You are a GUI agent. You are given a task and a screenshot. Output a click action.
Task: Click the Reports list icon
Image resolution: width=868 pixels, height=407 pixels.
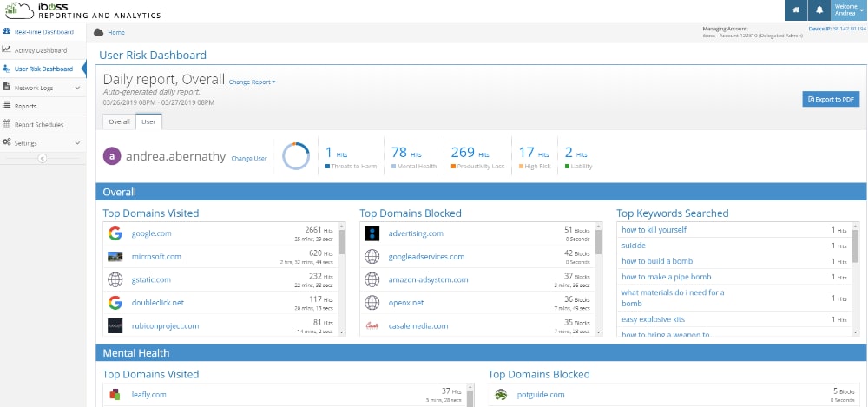[x=7, y=105]
